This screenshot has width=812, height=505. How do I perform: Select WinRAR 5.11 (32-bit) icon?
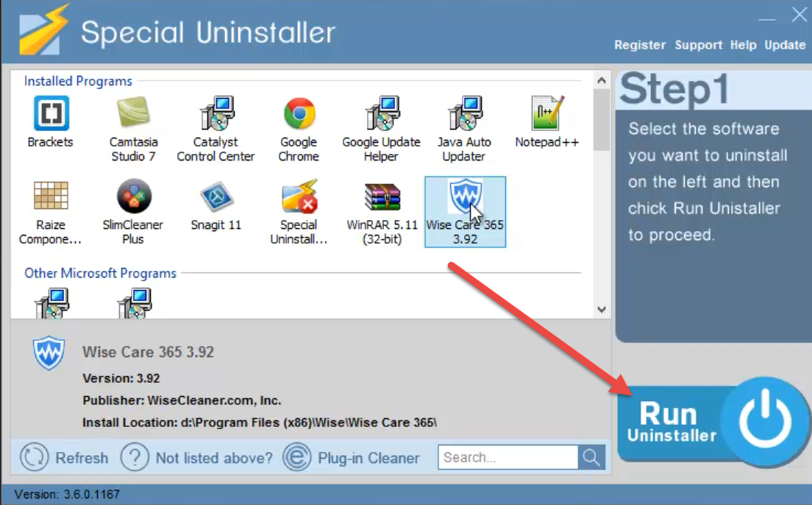pos(382,197)
